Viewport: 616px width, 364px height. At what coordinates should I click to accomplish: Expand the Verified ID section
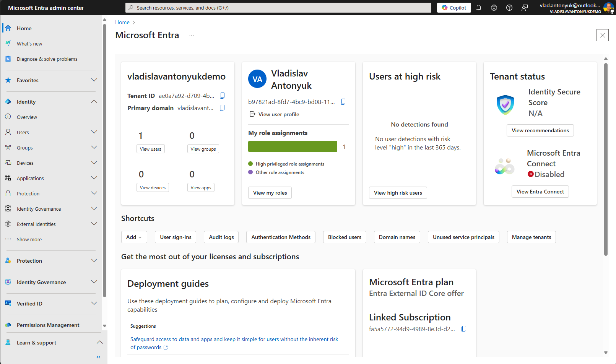94,304
